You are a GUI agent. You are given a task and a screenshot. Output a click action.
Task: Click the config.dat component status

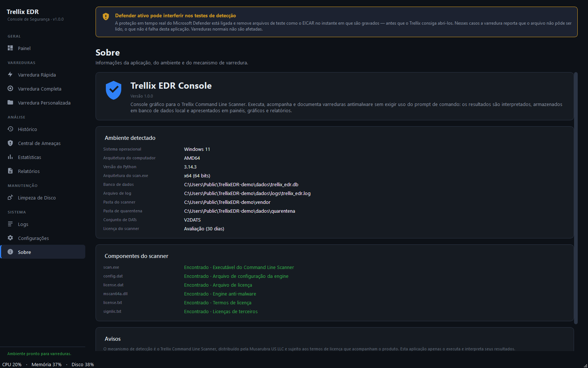pyautogui.click(x=236, y=276)
